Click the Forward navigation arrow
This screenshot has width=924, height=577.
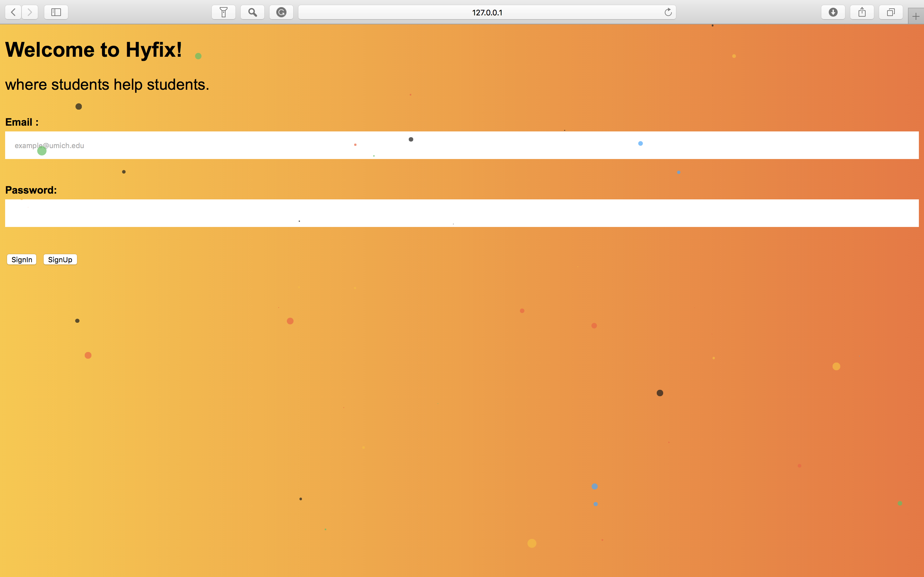click(30, 12)
